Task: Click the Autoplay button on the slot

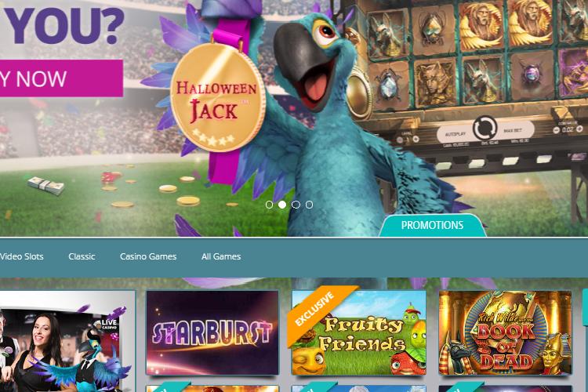Action: click(x=455, y=134)
